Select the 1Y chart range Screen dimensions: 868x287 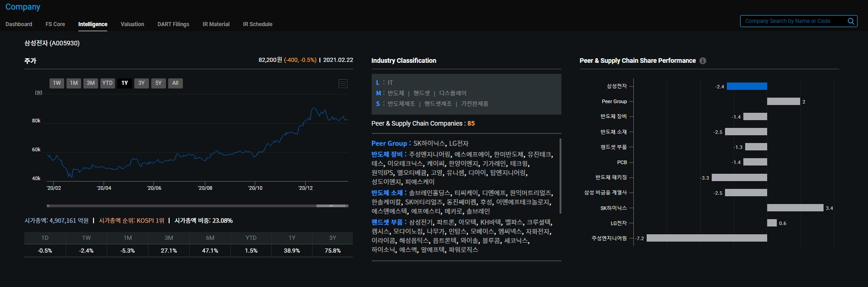pos(125,83)
